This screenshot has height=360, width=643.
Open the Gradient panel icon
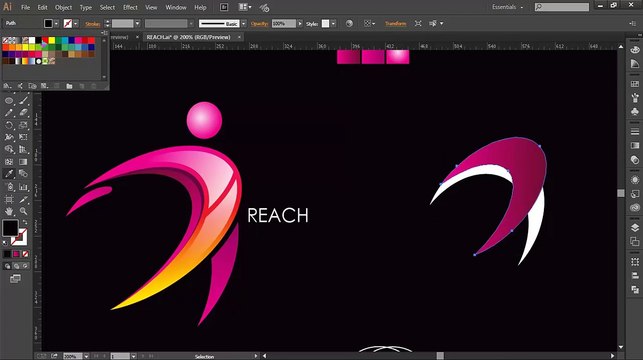tap(635, 146)
